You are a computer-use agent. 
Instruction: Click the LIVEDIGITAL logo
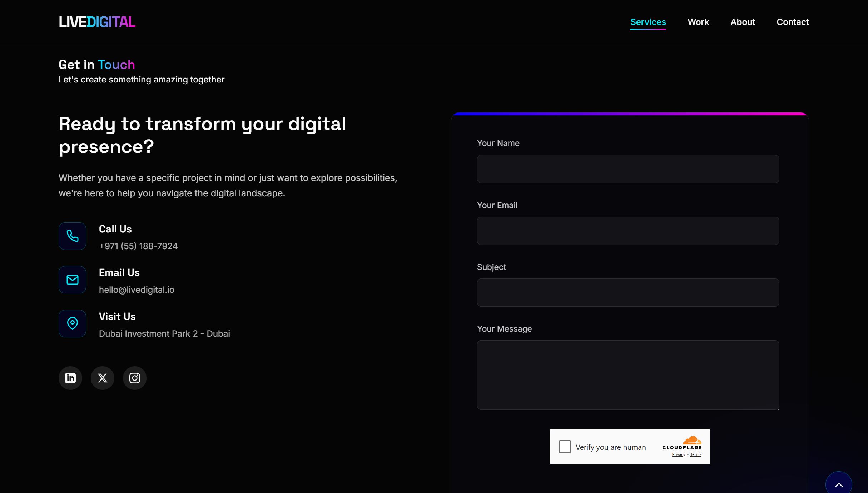click(97, 22)
